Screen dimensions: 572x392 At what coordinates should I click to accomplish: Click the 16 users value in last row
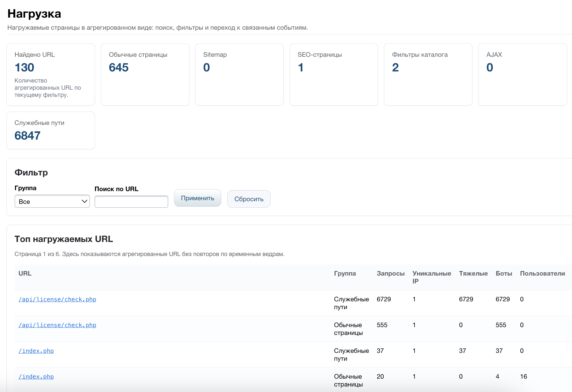tap(523, 376)
